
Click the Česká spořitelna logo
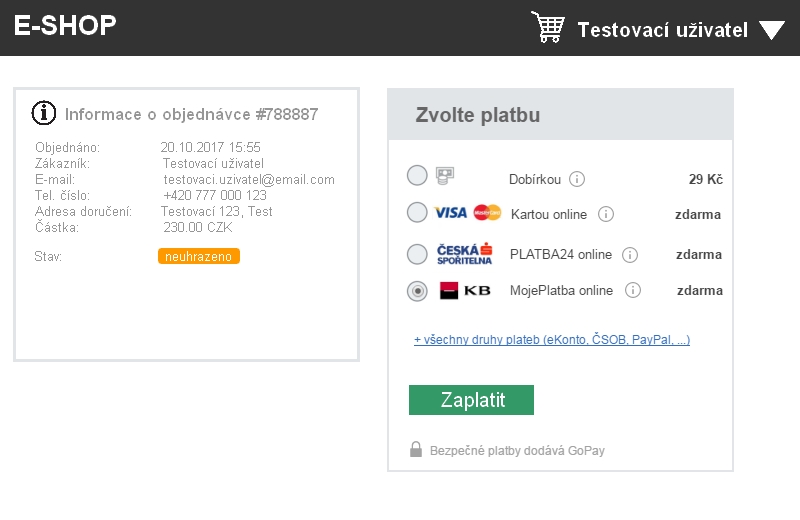click(464, 254)
